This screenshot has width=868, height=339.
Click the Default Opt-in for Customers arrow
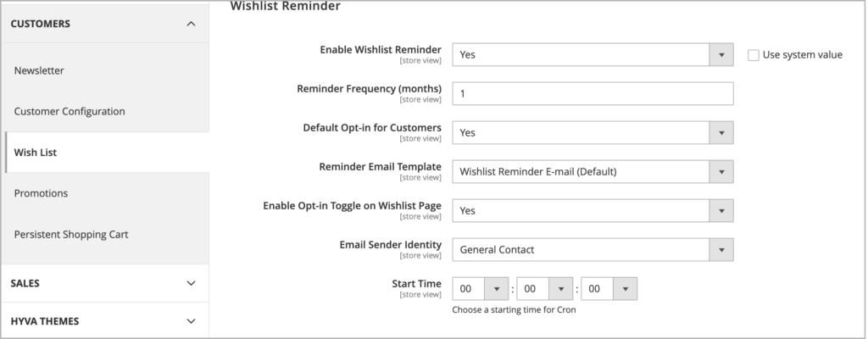click(x=721, y=133)
